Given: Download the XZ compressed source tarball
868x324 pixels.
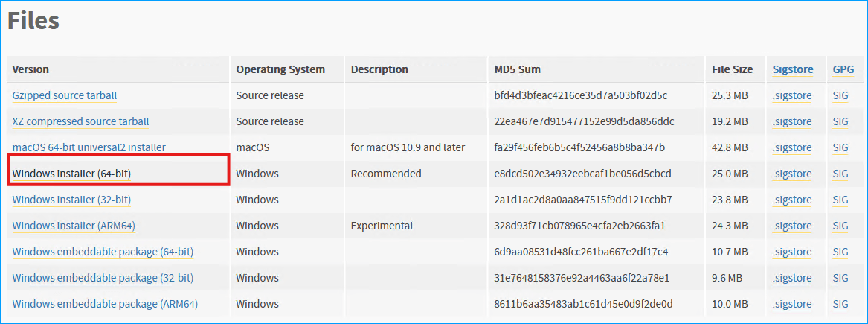Looking at the screenshot, I should pos(80,121).
